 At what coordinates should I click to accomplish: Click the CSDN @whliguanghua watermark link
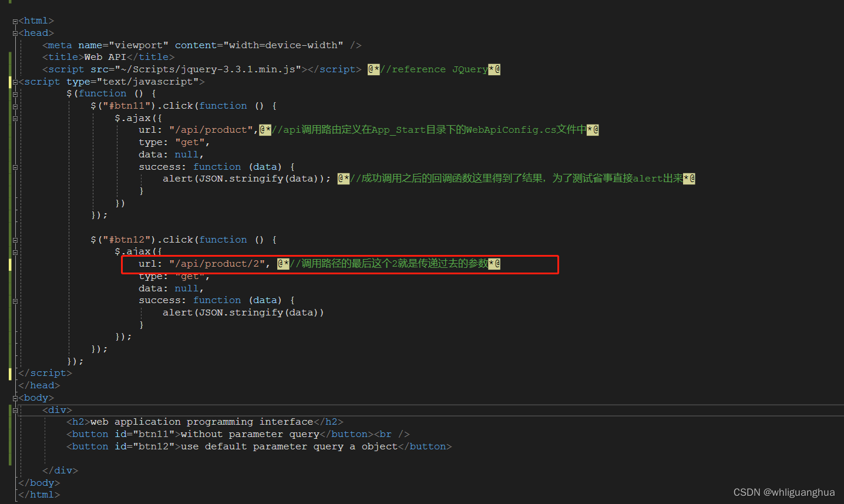pyautogui.click(x=784, y=492)
